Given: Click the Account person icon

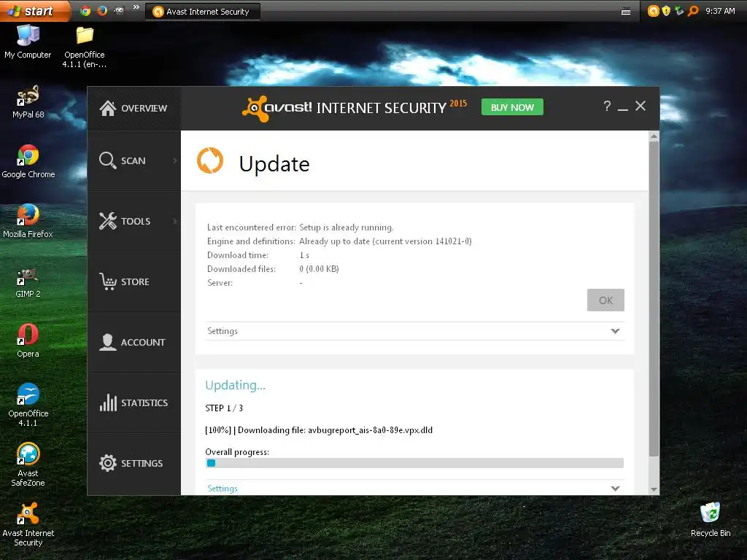Looking at the screenshot, I should [108, 342].
